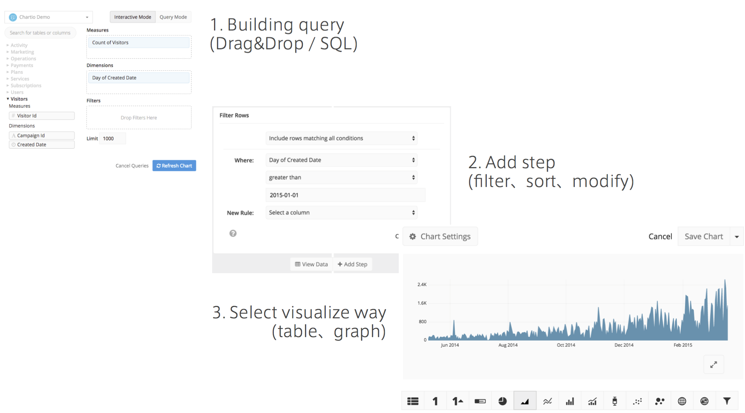
Task: Pick the bar chart visualization icon
Action: click(x=570, y=401)
